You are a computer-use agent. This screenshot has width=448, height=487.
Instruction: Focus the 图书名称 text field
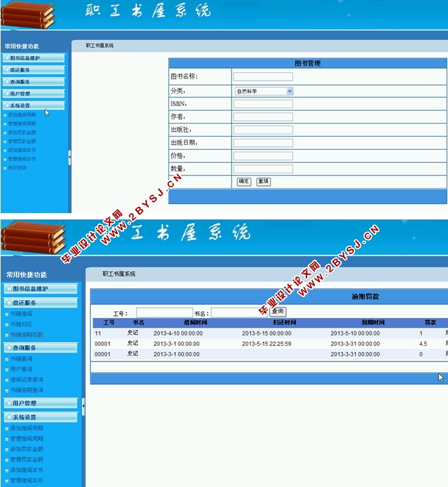point(263,77)
